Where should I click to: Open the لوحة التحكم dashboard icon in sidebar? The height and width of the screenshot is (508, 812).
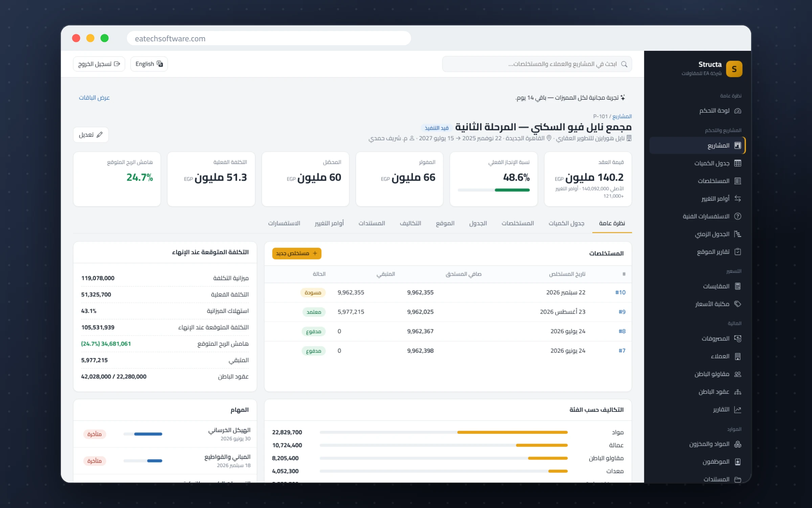[x=738, y=111]
